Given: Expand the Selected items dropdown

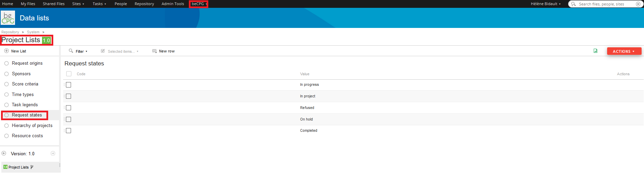Looking at the screenshot, I should tap(123, 51).
